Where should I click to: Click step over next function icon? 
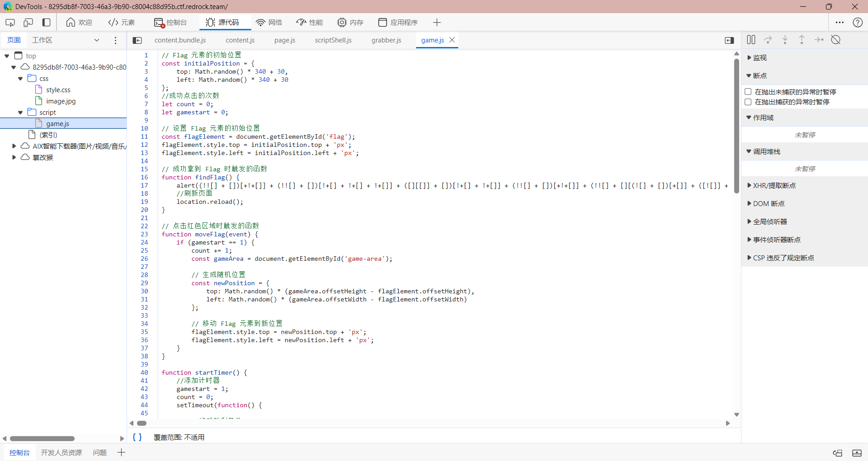click(x=768, y=40)
